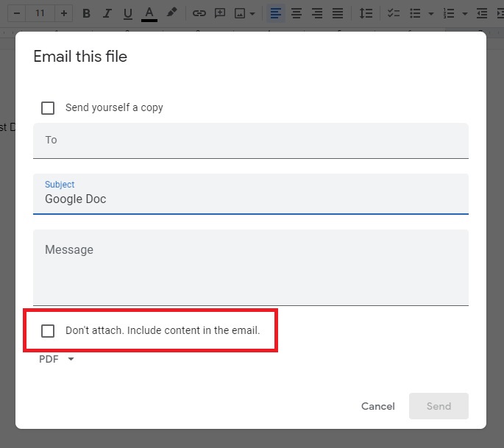Decrease indent of the paragraph
The image size is (504, 448).
pos(481,13)
